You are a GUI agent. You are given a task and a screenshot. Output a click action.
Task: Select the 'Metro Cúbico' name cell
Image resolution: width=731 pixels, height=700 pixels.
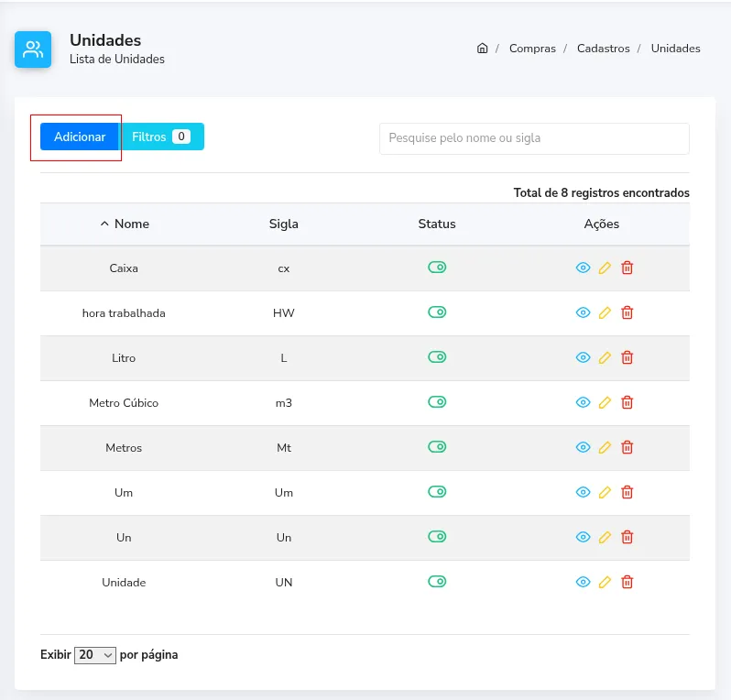click(124, 403)
